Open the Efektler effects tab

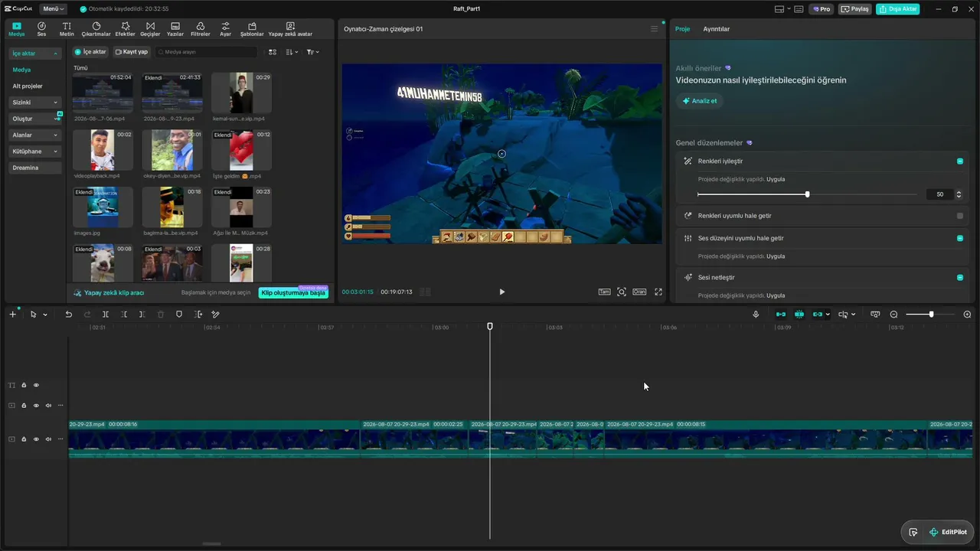(125, 29)
